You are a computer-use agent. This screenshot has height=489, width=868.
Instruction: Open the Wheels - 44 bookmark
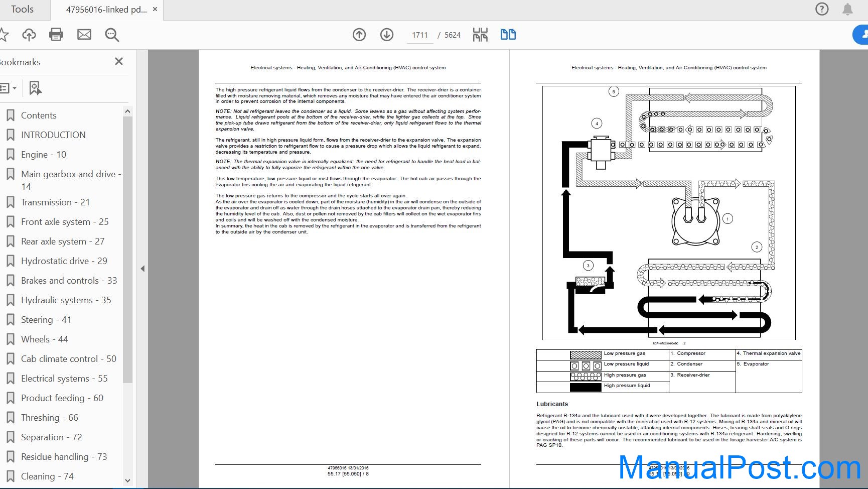(x=45, y=339)
